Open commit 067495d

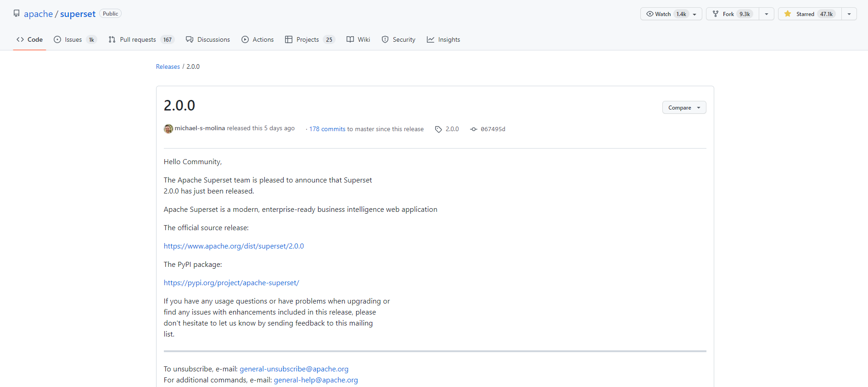[493, 129]
